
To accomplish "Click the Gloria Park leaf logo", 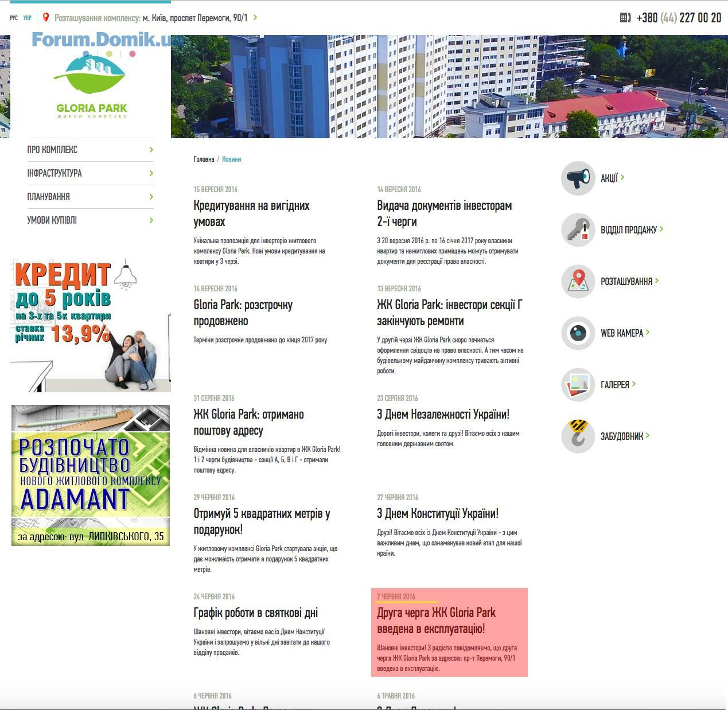I will tap(91, 85).
